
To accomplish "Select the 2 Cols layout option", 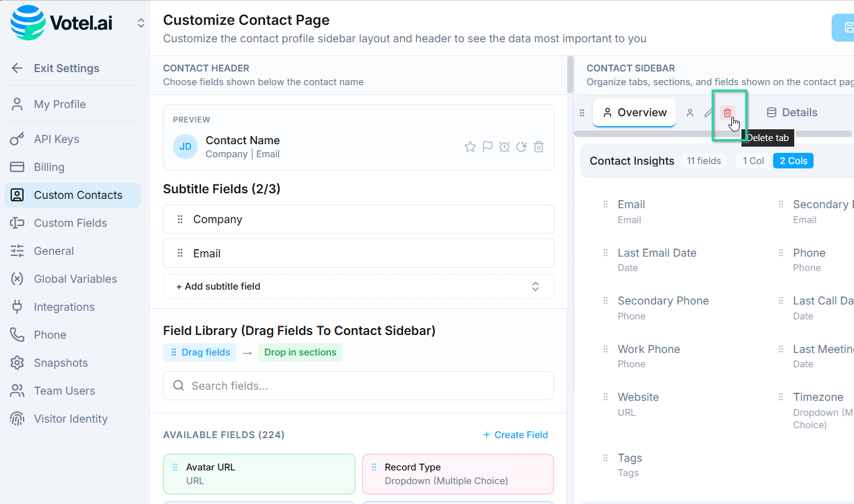I will coord(793,161).
